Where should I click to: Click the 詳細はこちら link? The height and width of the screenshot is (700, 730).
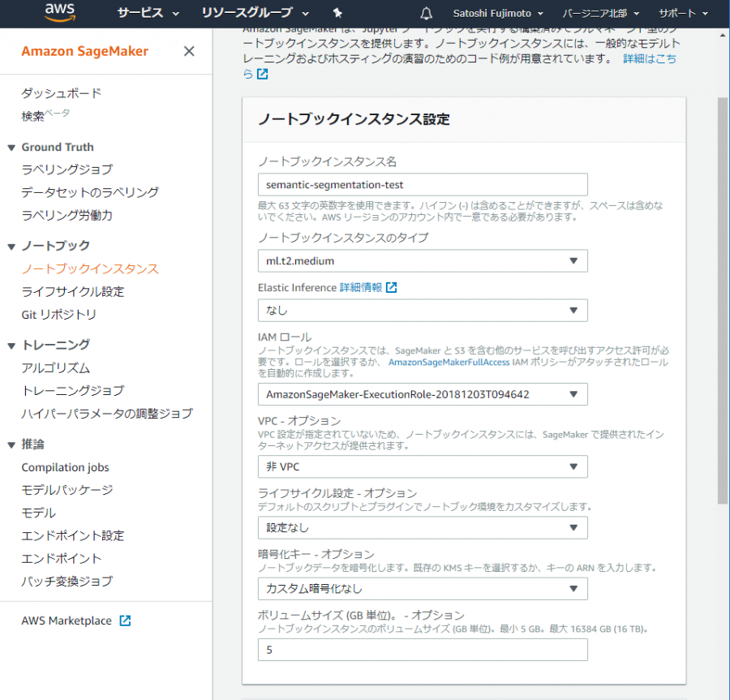(x=650, y=58)
